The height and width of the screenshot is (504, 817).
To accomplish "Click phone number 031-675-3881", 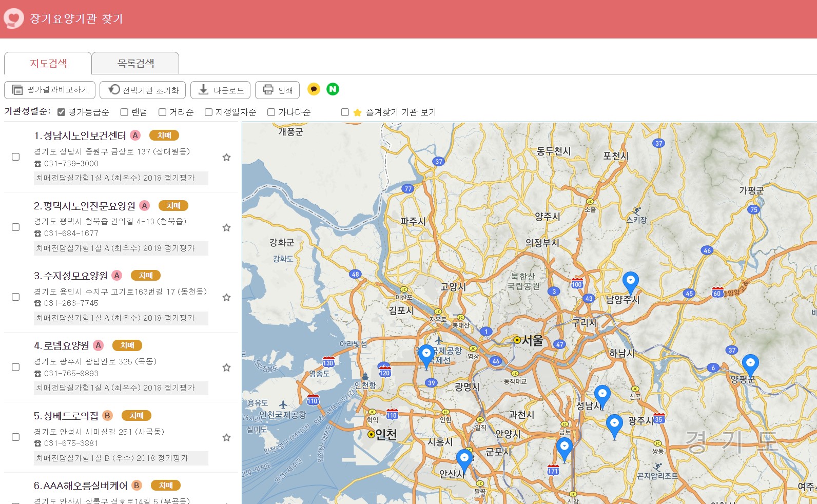I will click(71, 443).
